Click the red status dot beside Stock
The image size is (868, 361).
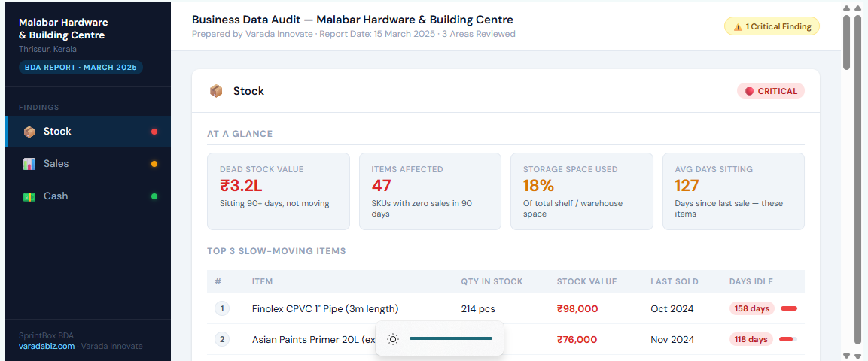tap(154, 132)
